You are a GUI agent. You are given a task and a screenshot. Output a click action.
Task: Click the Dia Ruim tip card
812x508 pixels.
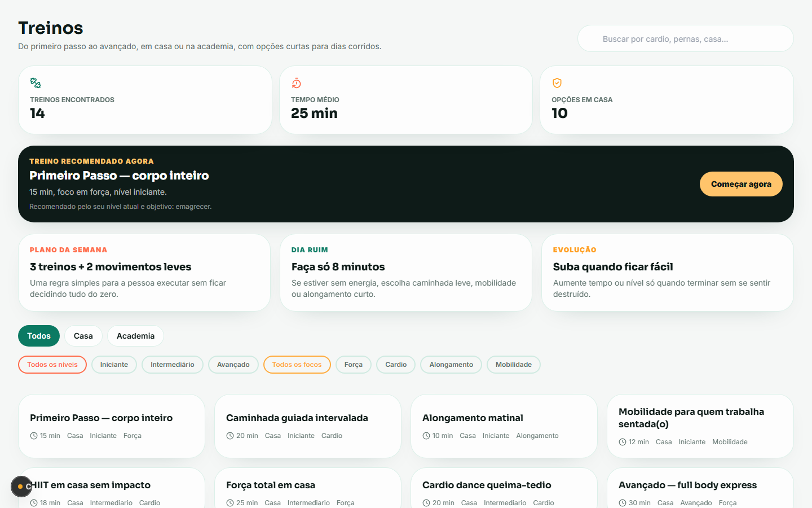406,273
